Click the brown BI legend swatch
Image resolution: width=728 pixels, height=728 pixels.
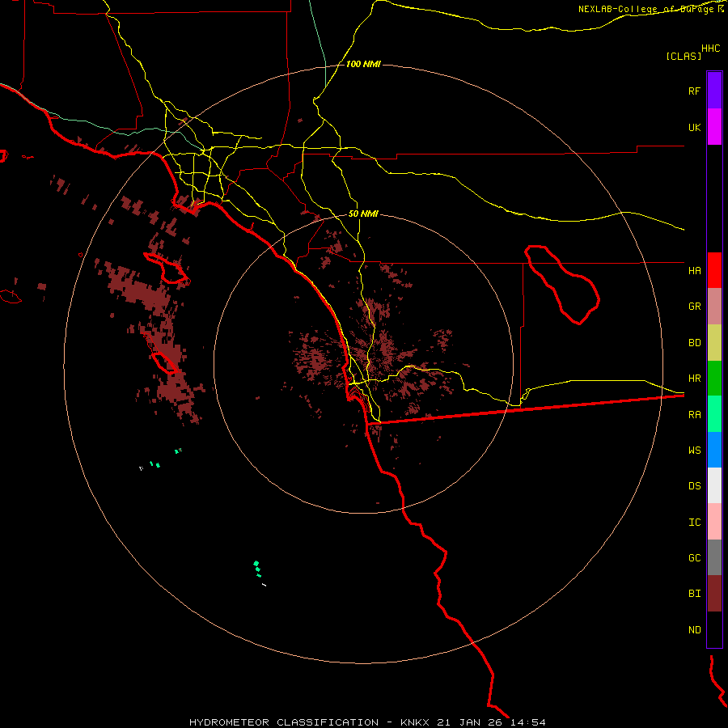pos(714,594)
